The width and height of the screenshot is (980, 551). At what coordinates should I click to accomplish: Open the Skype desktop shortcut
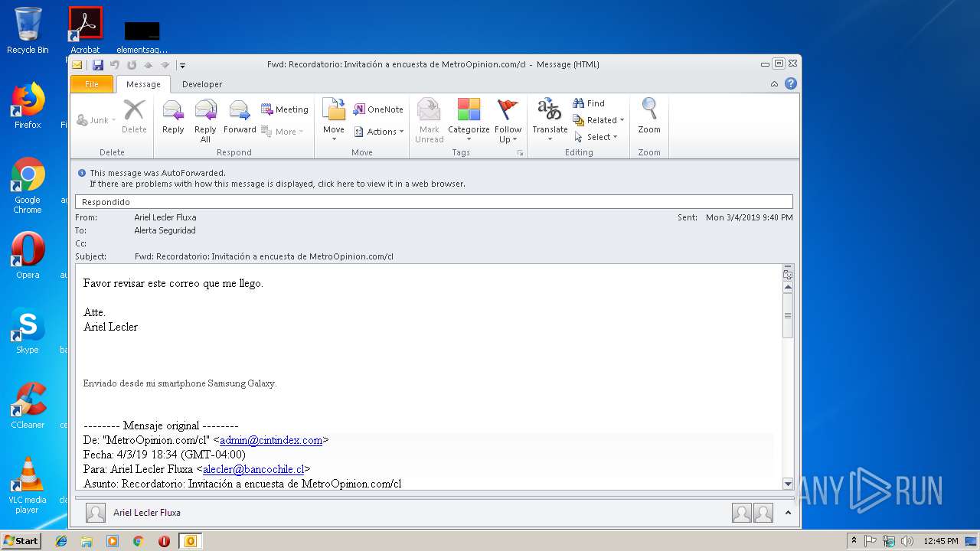(x=28, y=331)
